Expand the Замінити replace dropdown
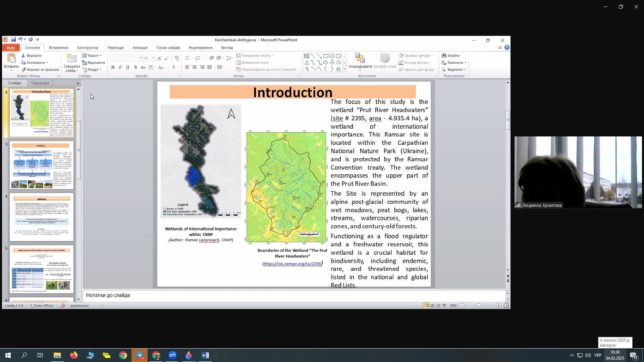The height and width of the screenshot is (362, 644). pyautogui.click(x=465, y=63)
